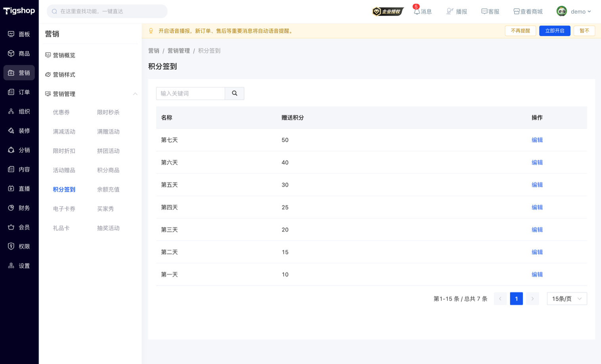Open 礼品卡 menu item

click(61, 228)
